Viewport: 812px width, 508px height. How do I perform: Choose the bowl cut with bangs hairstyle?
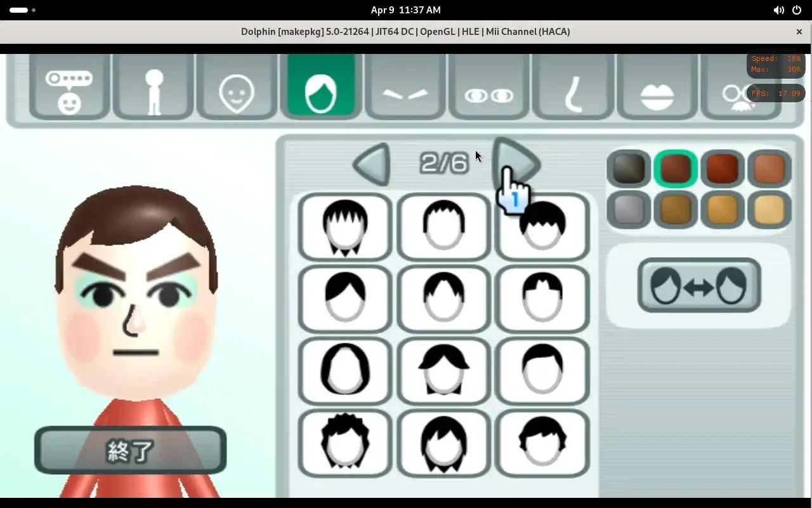(542, 227)
